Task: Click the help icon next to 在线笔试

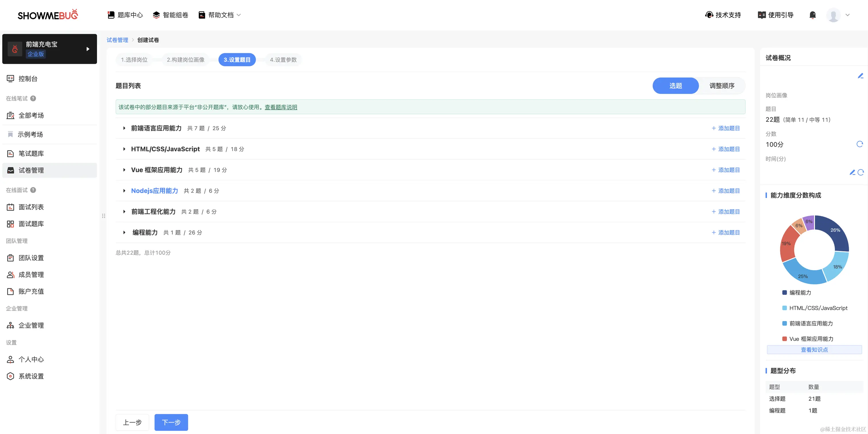Action: coord(33,99)
